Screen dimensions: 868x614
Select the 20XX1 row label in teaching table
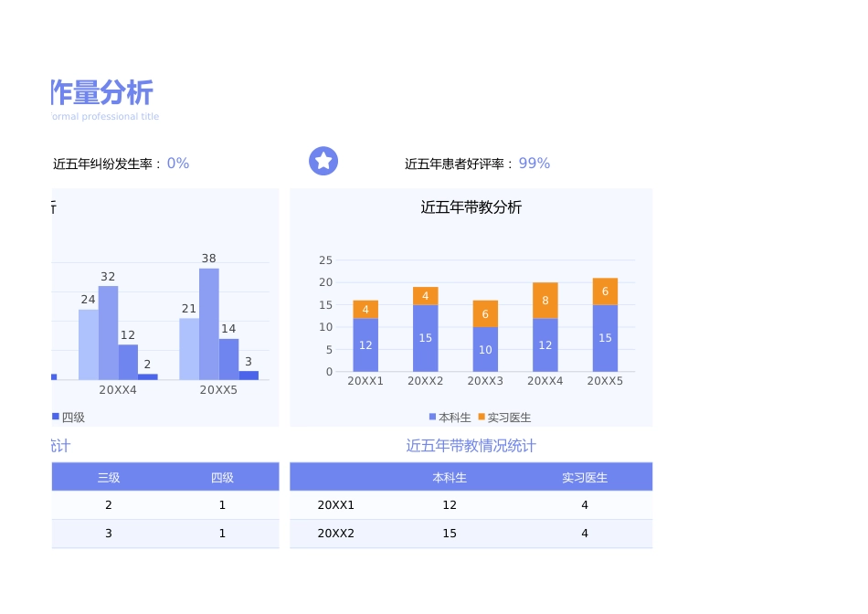pyautogui.click(x=336, y=505)
